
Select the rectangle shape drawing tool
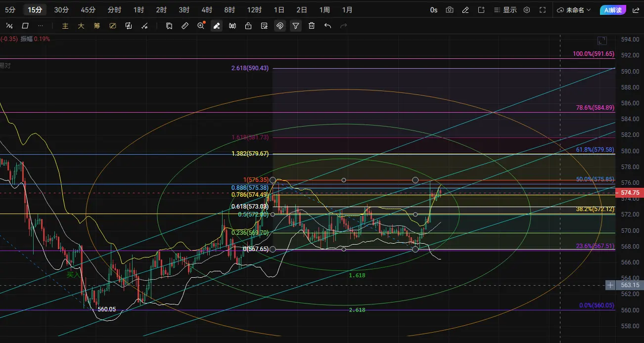[x=25, y=26]
